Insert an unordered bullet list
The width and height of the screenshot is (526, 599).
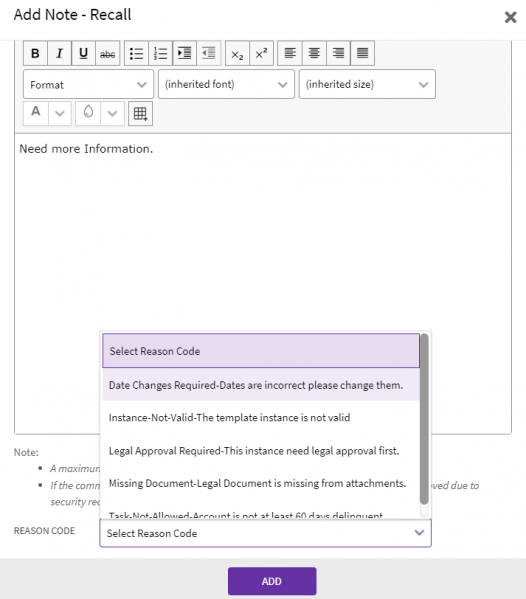click(x=136, y=53)
